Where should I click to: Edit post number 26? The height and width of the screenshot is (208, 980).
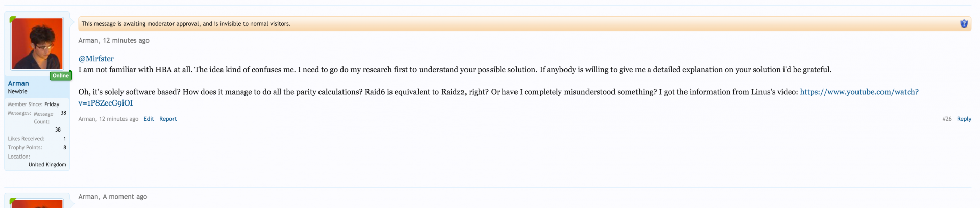149,119
